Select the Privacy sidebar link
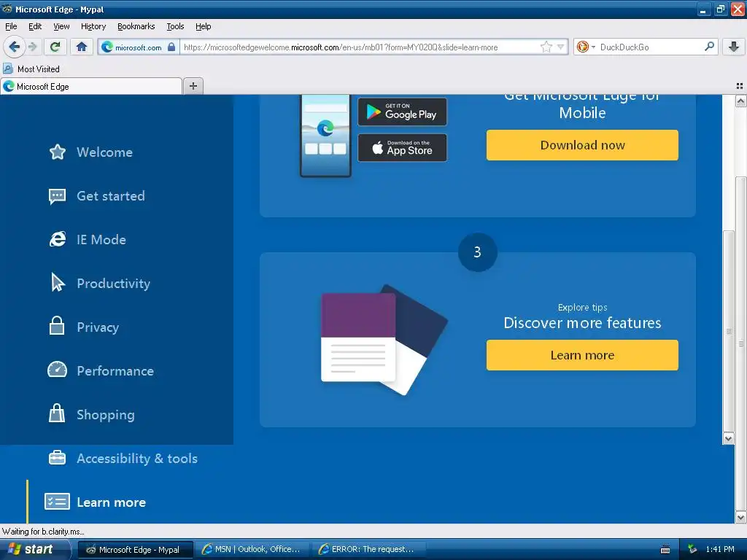Image resolution: width=747 pixels, height=560 pixels. coord(98,327)
